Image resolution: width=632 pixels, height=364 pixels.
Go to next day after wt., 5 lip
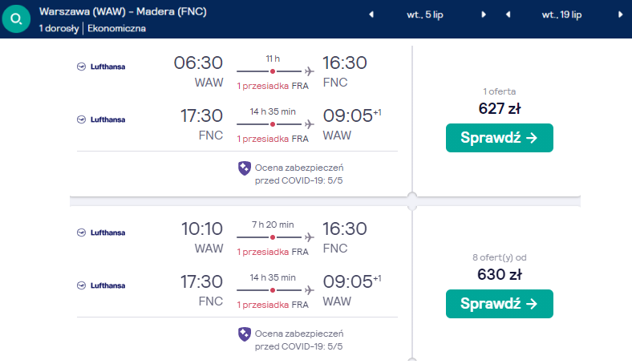pos(484,15)
